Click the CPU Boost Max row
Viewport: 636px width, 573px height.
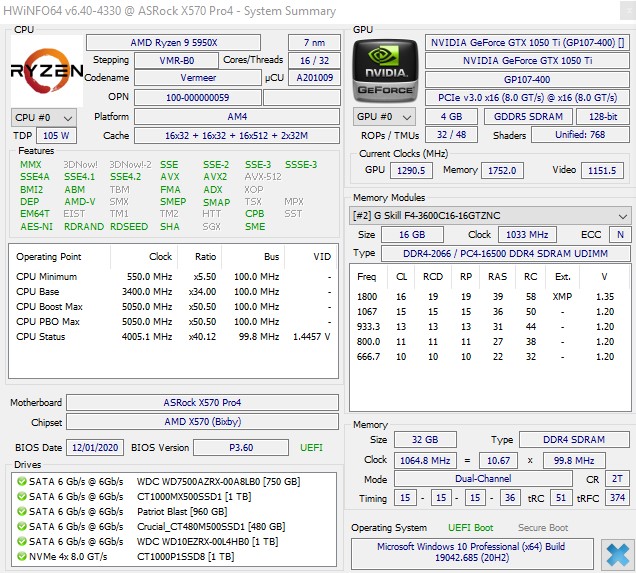click(x=174, y=307)
